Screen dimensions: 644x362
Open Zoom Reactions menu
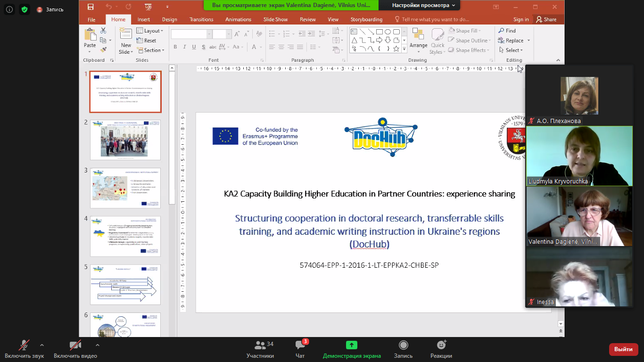coord(441,350)
